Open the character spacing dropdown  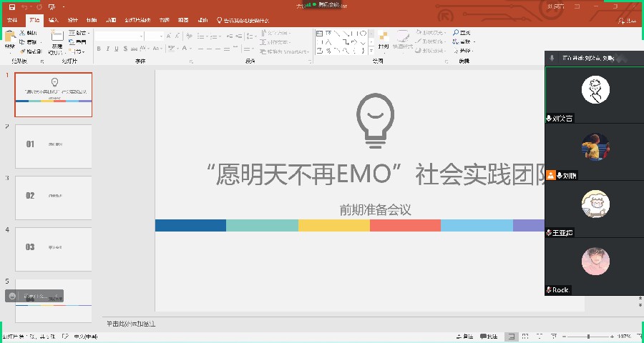[145, 49]
